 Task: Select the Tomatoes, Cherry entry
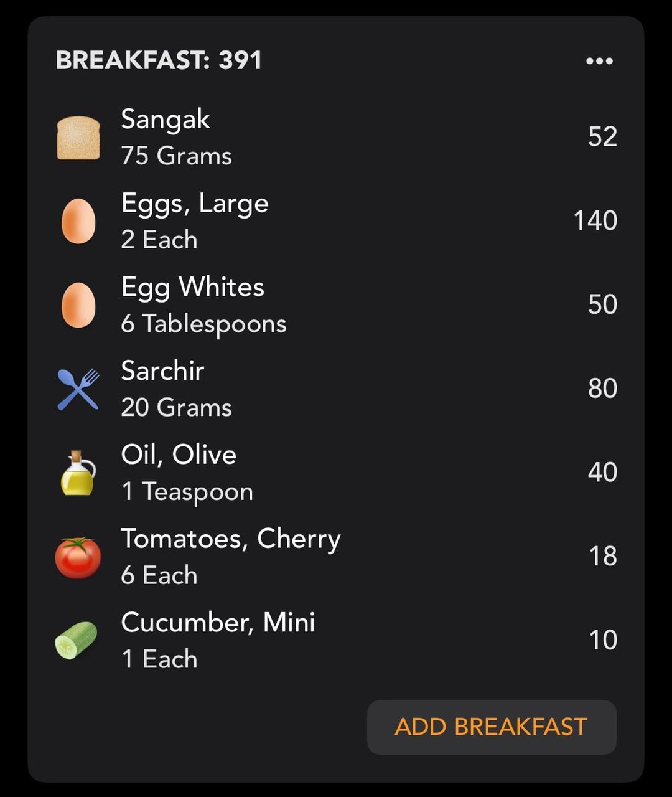click(336, 557)
